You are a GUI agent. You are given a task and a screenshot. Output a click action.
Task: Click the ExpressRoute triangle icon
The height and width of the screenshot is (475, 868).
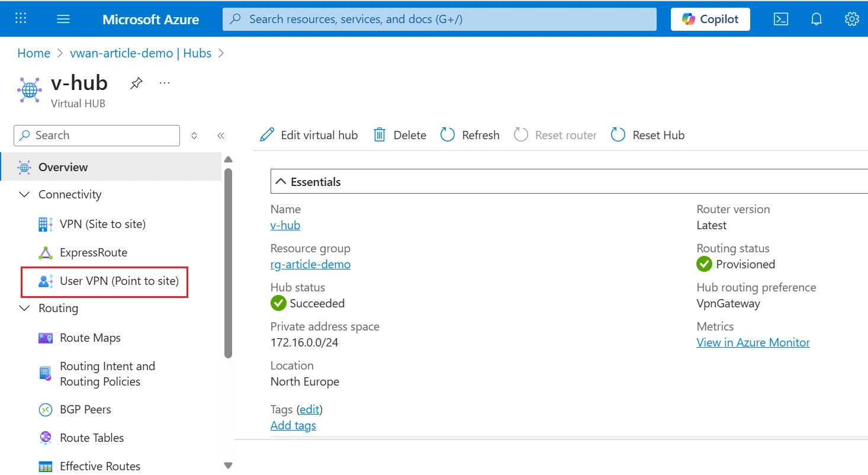point(46,252)
